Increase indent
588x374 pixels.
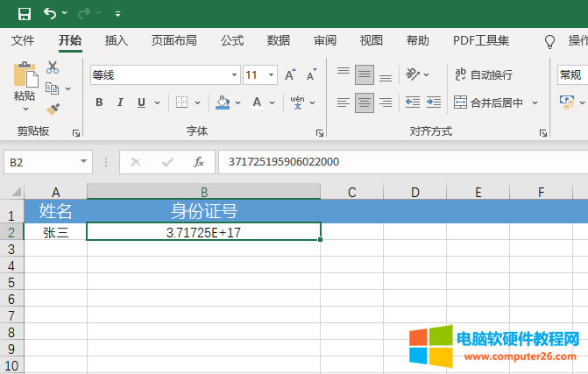(434, 102)
